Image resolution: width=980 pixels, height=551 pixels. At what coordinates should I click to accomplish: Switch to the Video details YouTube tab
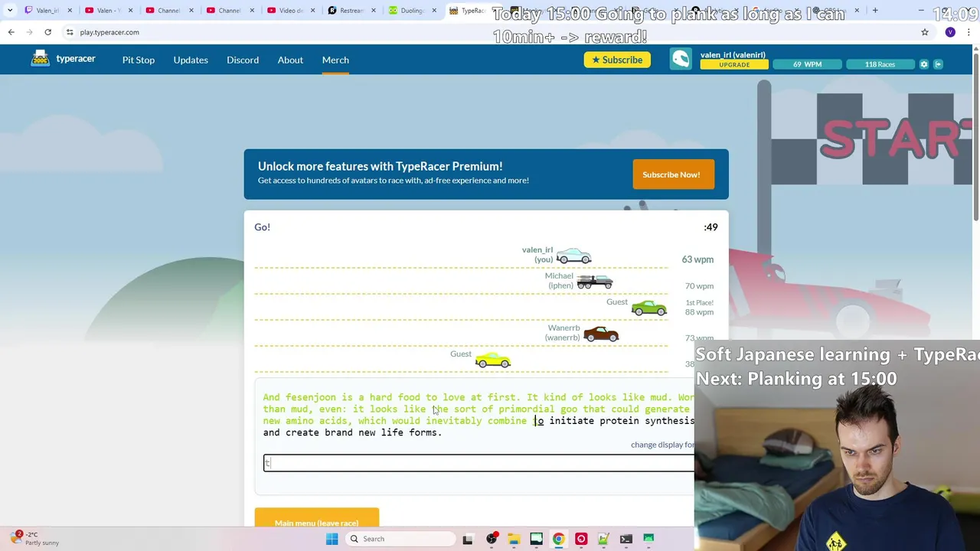(x=291, y=11)
